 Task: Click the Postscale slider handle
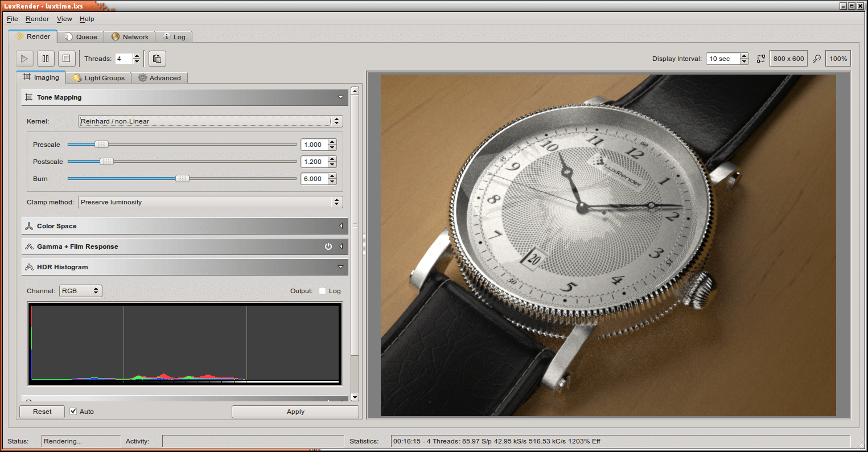click(106, 162)
